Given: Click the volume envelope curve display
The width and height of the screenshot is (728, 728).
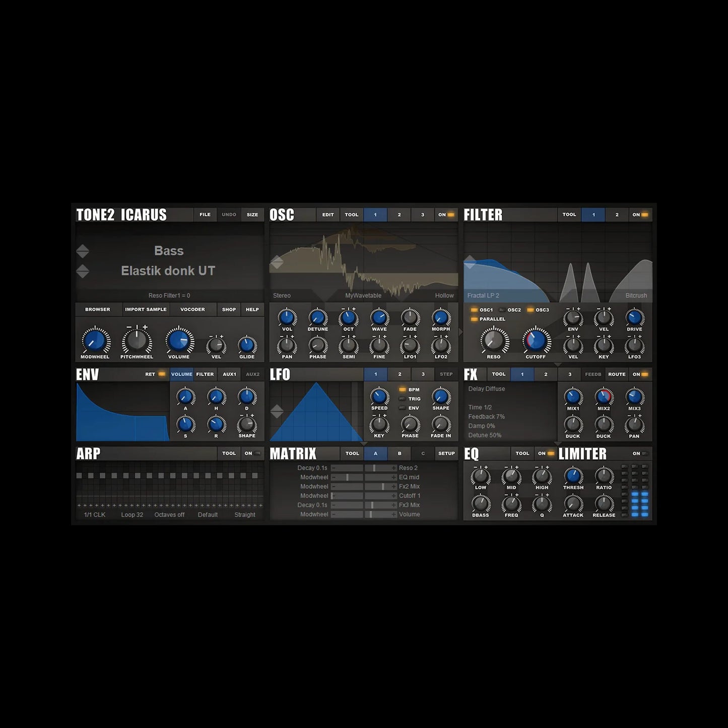Looking at the screenshot, I should [x=123, y=412].
